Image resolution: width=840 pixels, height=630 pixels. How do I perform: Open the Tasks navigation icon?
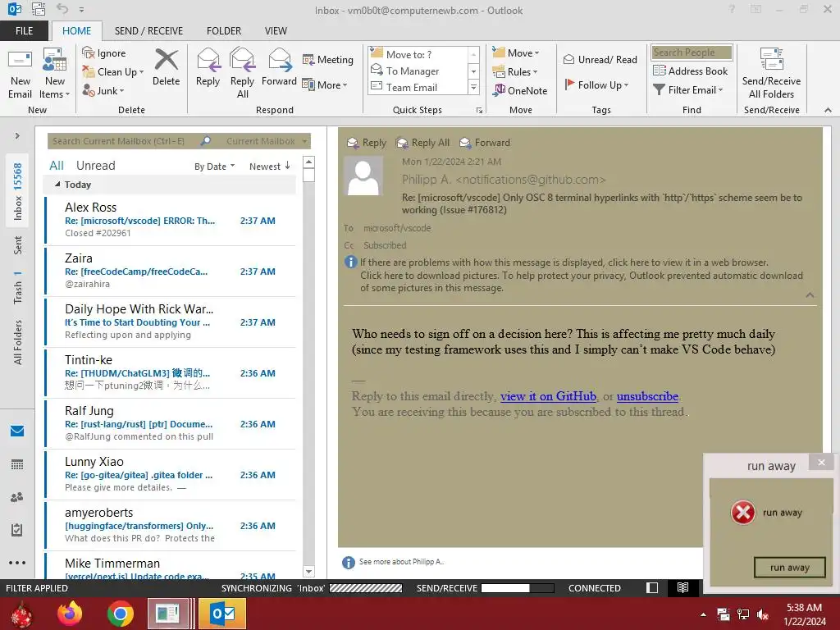(x=17, y=530)
